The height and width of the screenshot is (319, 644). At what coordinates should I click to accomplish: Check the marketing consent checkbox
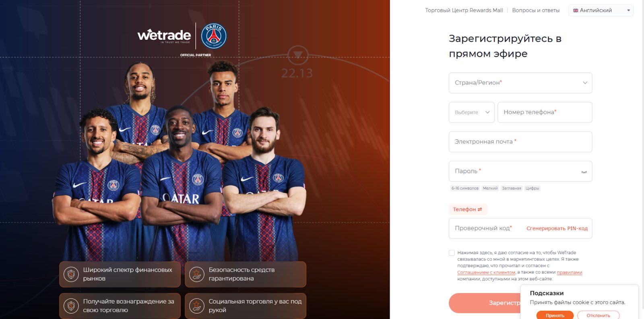point(452,253)
